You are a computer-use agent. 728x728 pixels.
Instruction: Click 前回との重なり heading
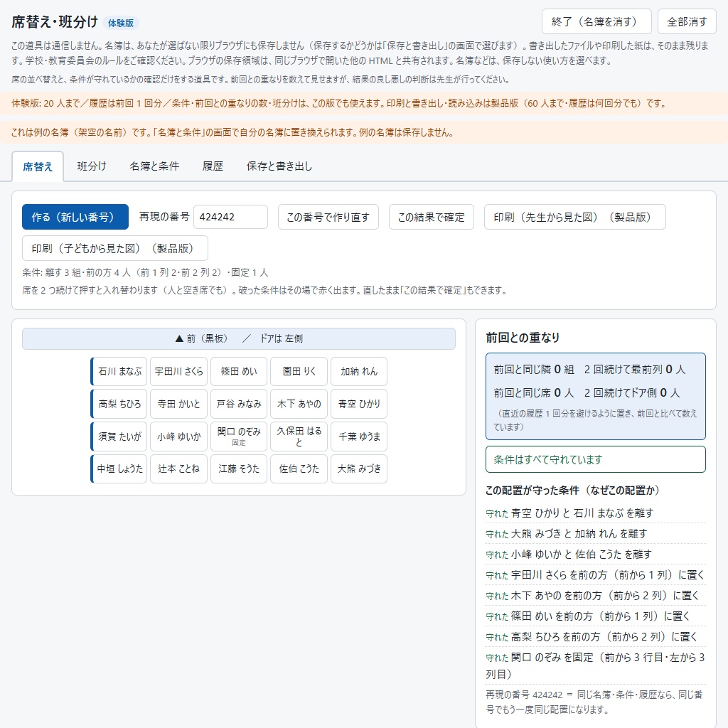pos(523,338)
